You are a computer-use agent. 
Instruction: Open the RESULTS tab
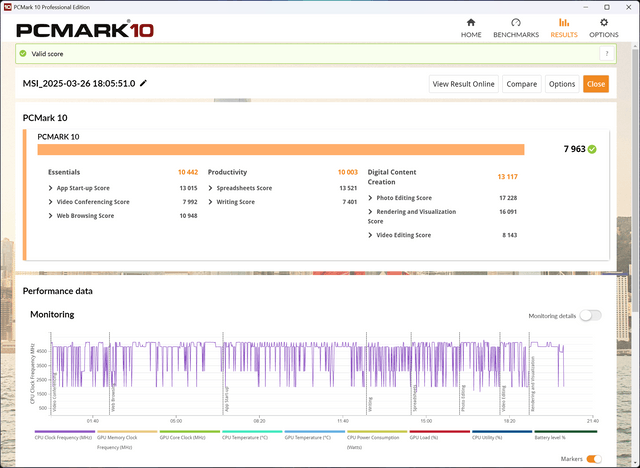[564, 28]
